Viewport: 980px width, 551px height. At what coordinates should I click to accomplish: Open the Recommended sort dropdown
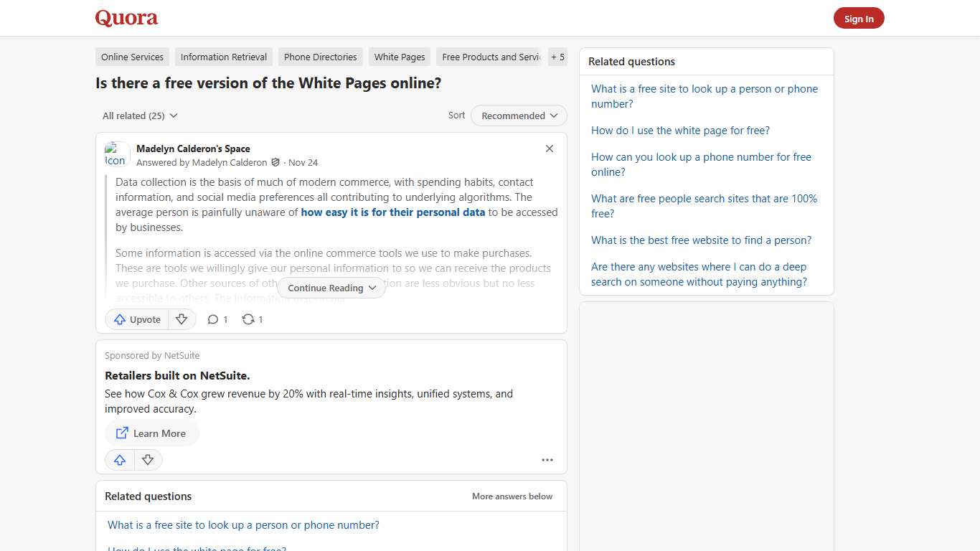pos(518,116)
